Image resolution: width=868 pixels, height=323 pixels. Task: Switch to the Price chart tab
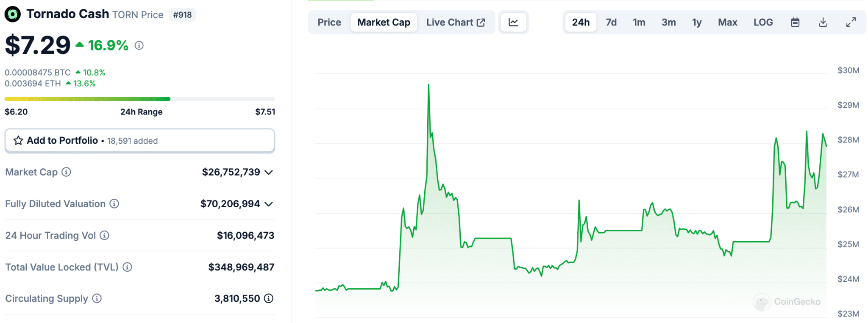[x=329, y=22]
